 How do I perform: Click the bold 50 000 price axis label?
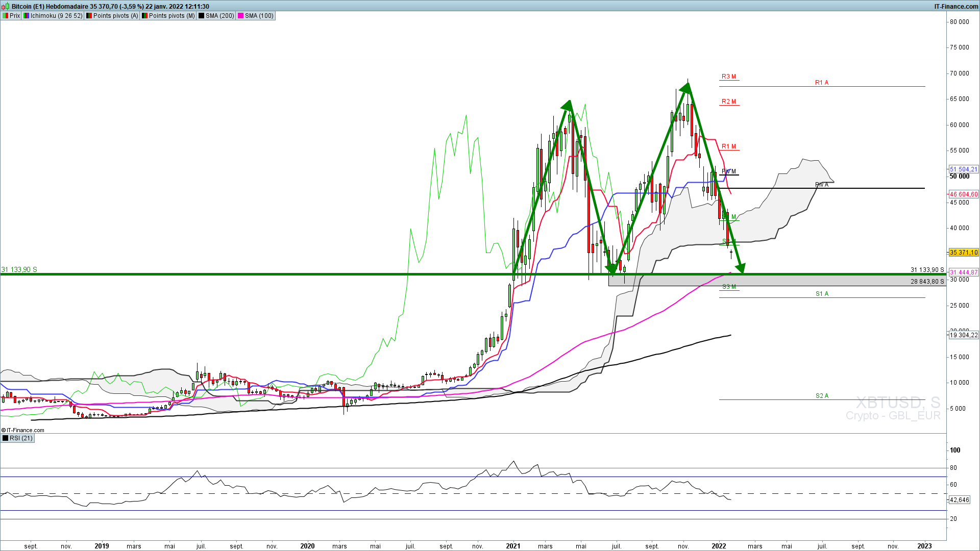(x=959, y=177)
